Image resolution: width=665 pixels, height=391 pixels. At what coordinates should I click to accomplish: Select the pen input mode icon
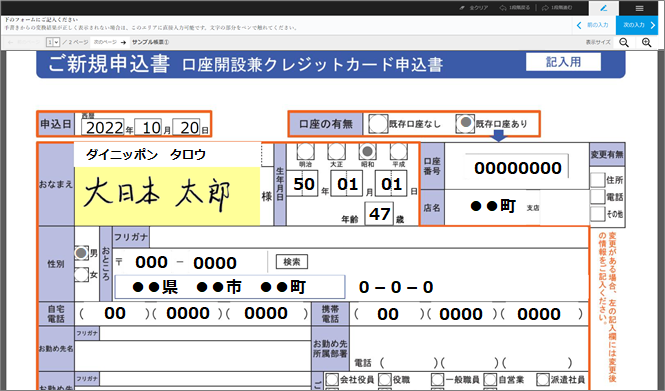[604, 8]
